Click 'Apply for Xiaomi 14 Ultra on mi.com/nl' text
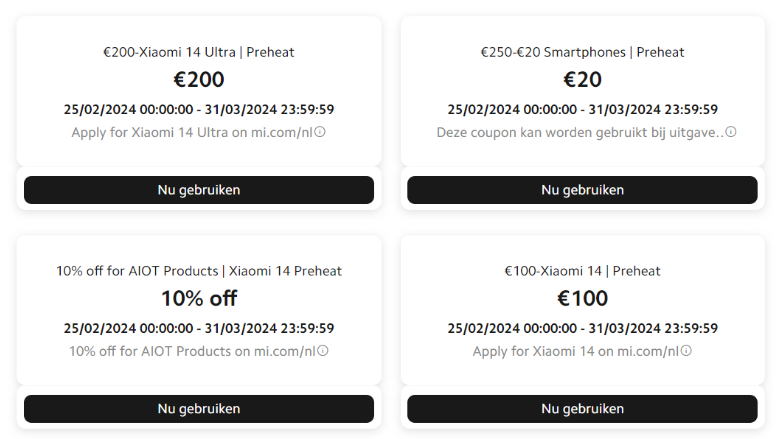This screenshot has height=439, width=782. (192, 132)
